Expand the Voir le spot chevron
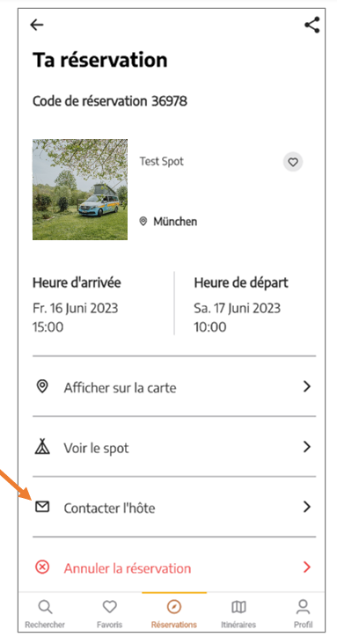337x644 pixels. [306, 446]
